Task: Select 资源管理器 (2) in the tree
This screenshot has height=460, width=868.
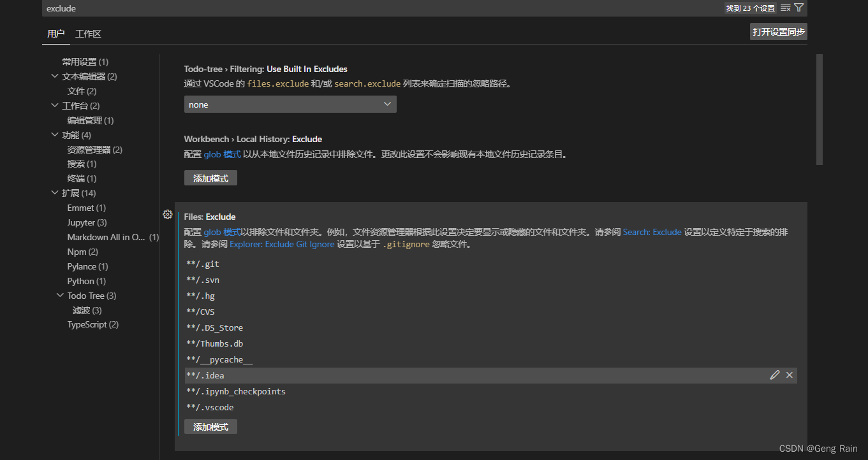Action: pos(95,150)
